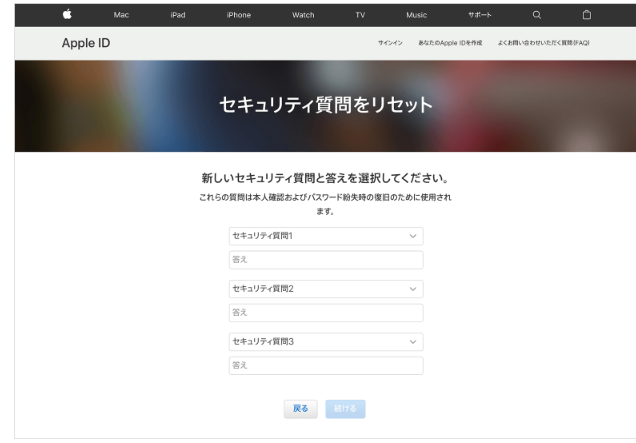Viewport: 636px width, 443px height.
Task: Click the Apple ID heading link
Action: pos(86,43)
